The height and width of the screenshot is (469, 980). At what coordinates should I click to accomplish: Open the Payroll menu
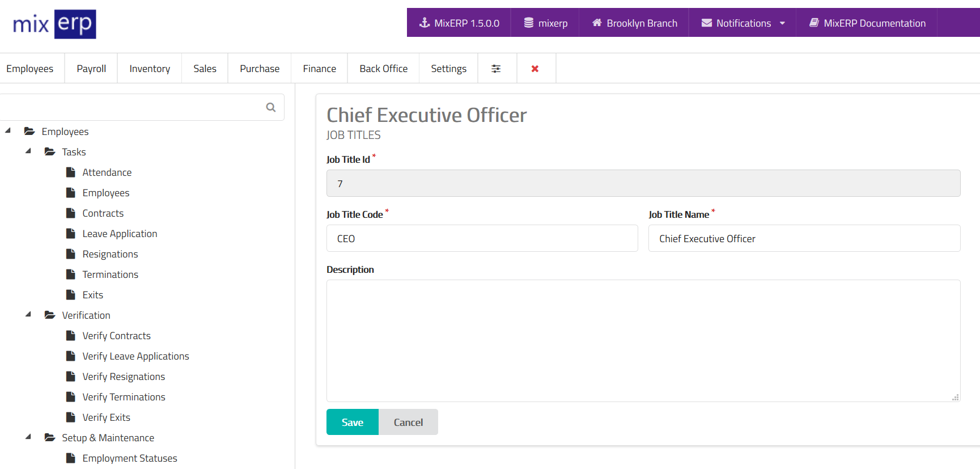91,69
